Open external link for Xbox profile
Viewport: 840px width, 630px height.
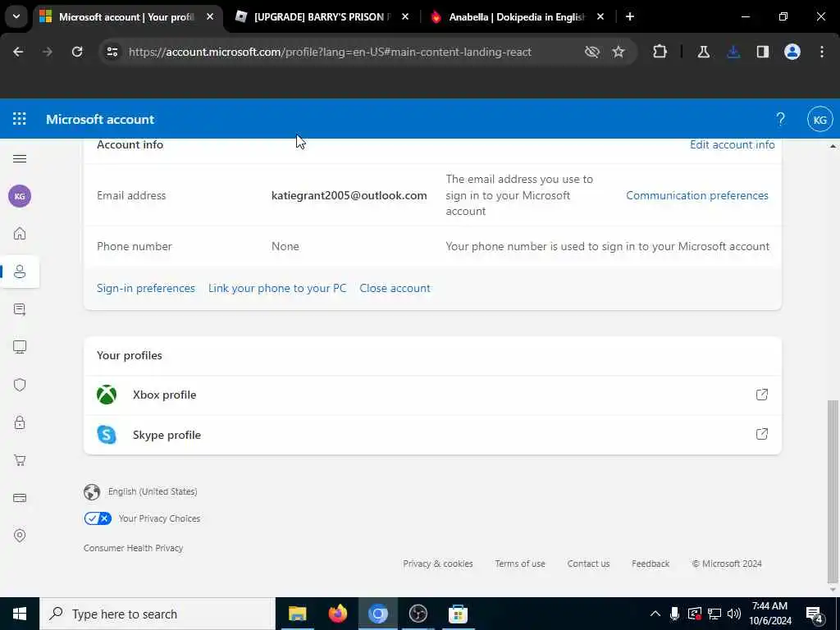762,395
